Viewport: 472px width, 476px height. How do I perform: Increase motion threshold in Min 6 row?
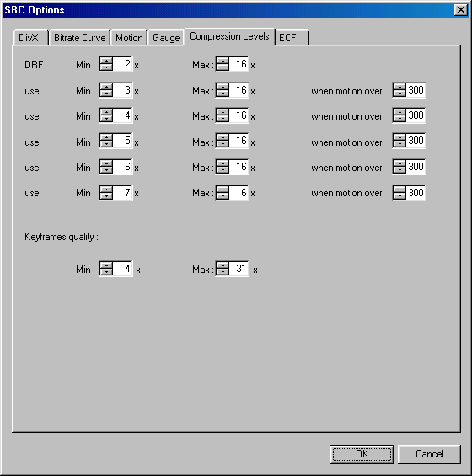pos(400,163)
